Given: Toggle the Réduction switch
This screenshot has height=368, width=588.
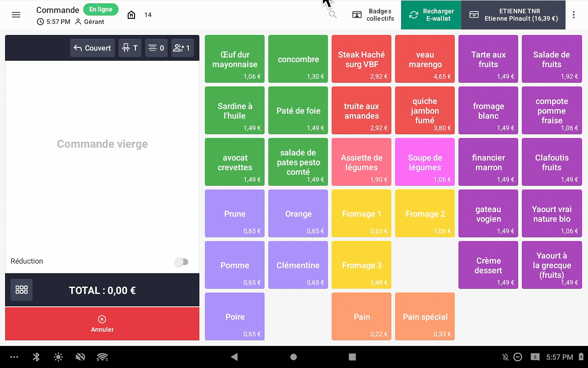Looking at the screenshot, I should click(181, 262).
